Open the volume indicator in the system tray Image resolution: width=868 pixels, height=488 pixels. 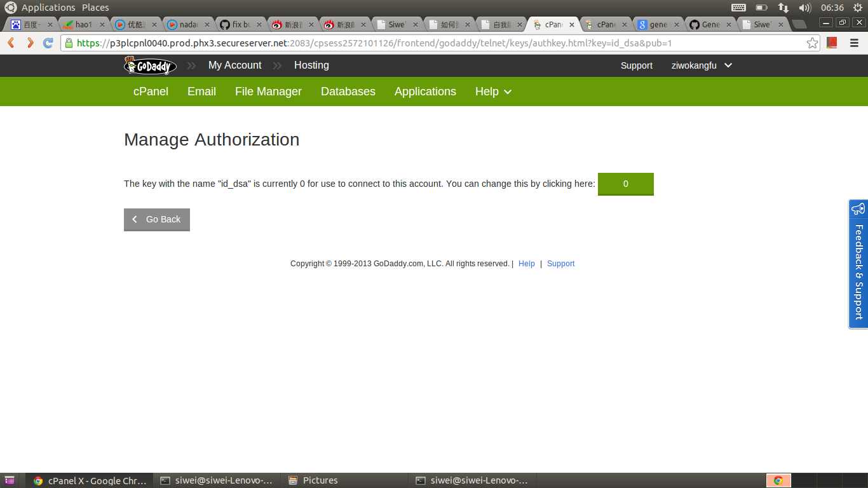point(806,8)
